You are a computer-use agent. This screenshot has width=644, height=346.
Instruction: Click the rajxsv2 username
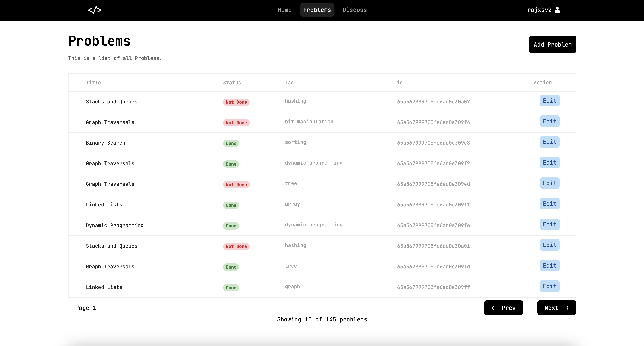tap(539, 10)
